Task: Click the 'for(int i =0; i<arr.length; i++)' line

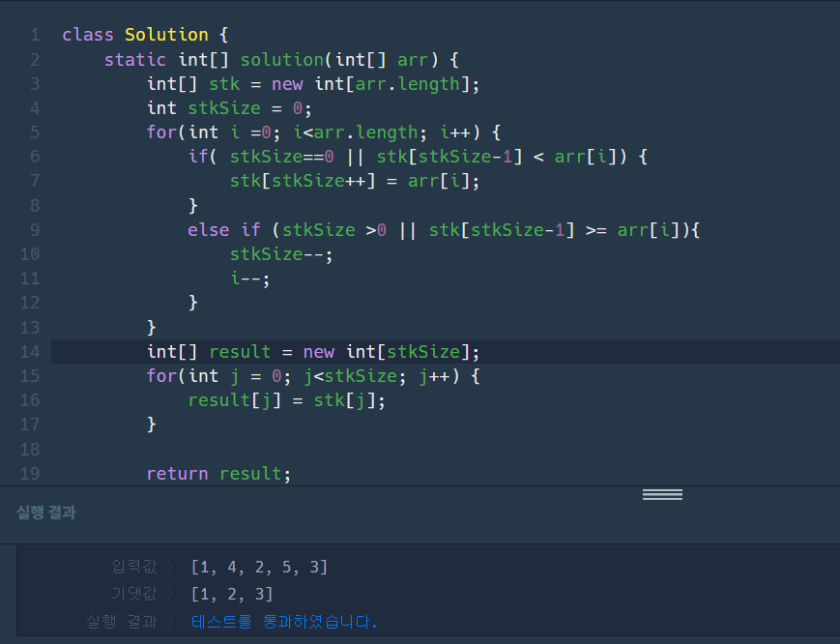Action: click(x=324, y=132)
